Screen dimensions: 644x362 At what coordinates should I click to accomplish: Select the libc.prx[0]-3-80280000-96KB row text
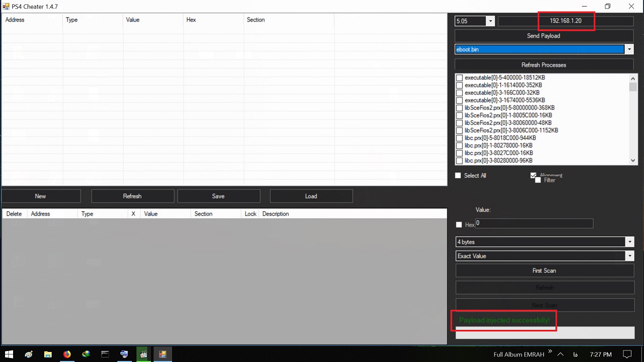(499, 160)
